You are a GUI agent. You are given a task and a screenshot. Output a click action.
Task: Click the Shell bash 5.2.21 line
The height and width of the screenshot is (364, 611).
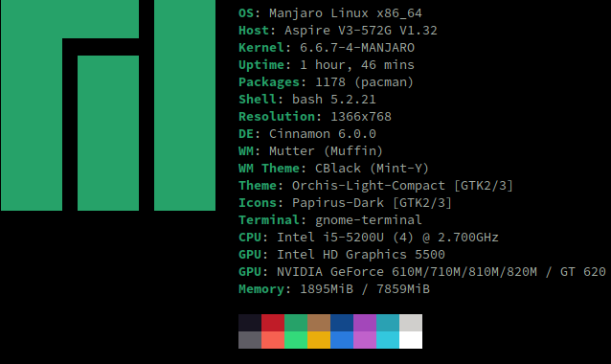pyautogui.click(x=307, y=100)
